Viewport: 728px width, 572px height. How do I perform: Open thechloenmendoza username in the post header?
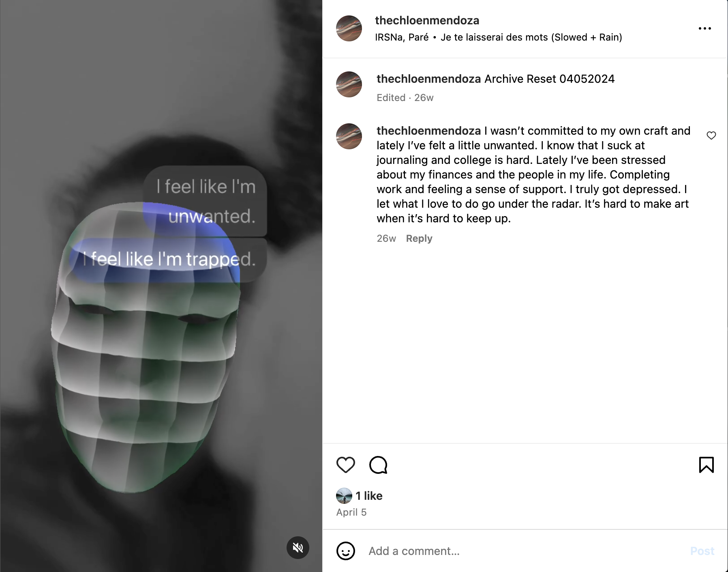(x=427, y=20)
